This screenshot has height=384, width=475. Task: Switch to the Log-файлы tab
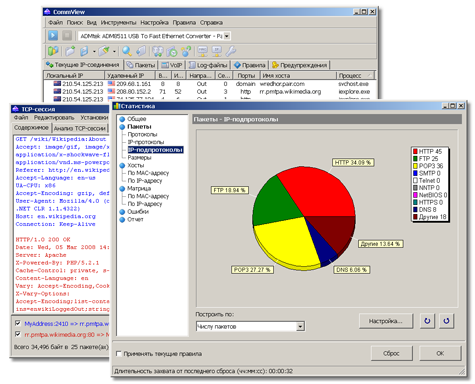point(208,65)
